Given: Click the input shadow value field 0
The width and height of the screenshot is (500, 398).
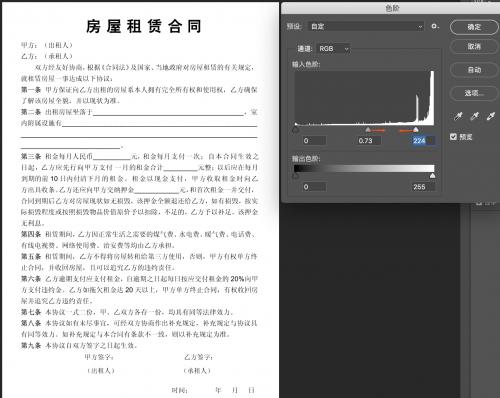Looking at the screenshot, I should point(314,141).
